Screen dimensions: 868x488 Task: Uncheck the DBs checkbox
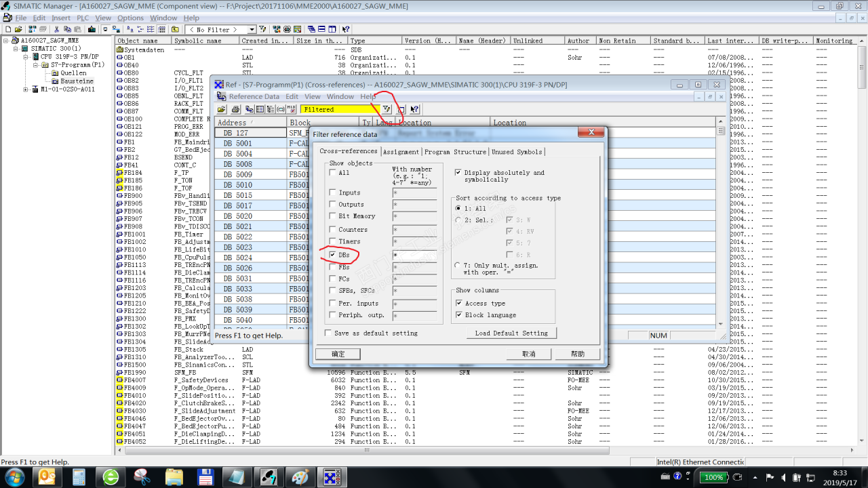pyautogui.click(x=332, y=255)
